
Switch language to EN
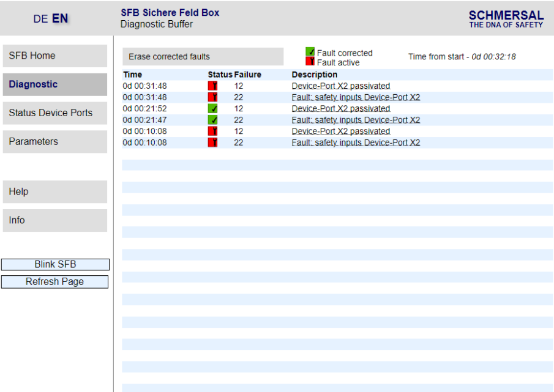(x=60, y=18)
